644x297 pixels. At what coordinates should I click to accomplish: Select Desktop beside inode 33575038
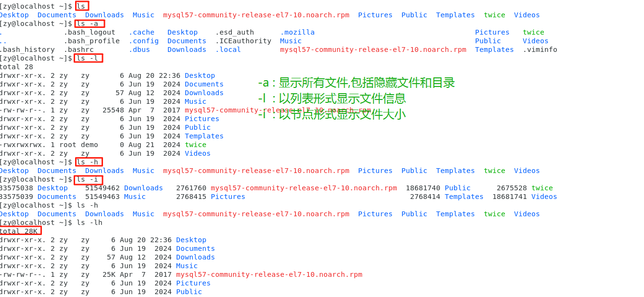click(52, 188)
